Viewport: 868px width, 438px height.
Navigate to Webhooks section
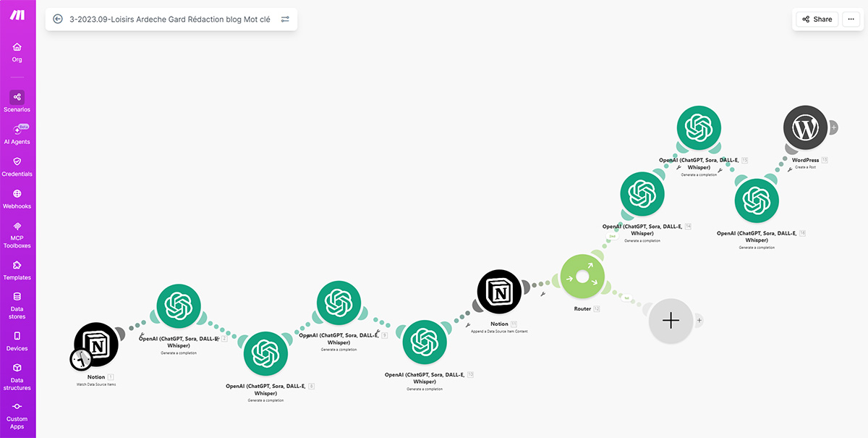17,198
